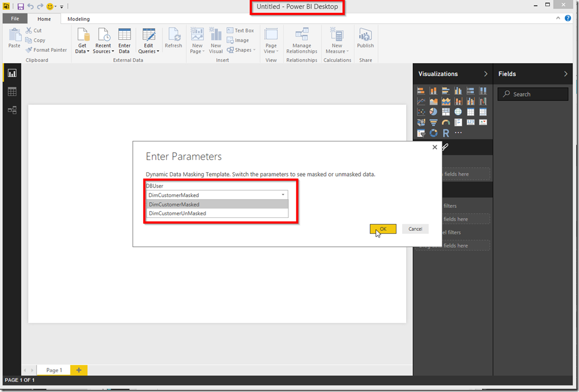Insert an Image from ribbon

click(x=238, y=40)
